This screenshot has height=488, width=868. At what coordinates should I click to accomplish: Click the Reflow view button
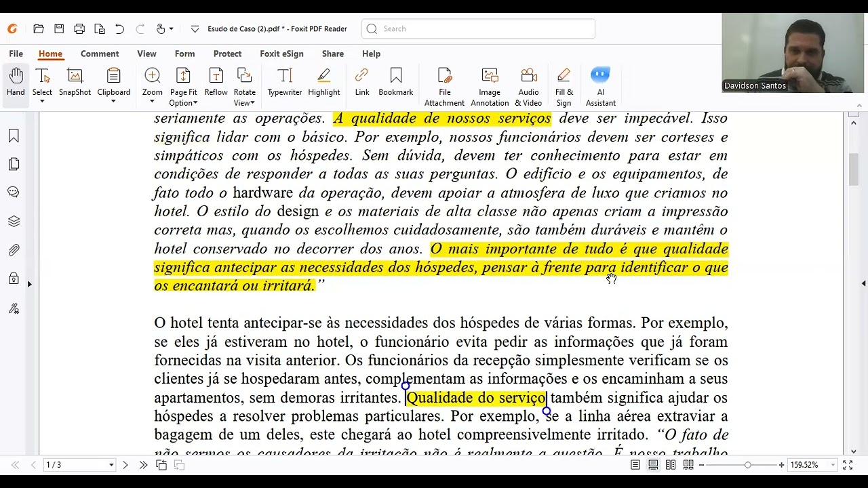point(216,83)
